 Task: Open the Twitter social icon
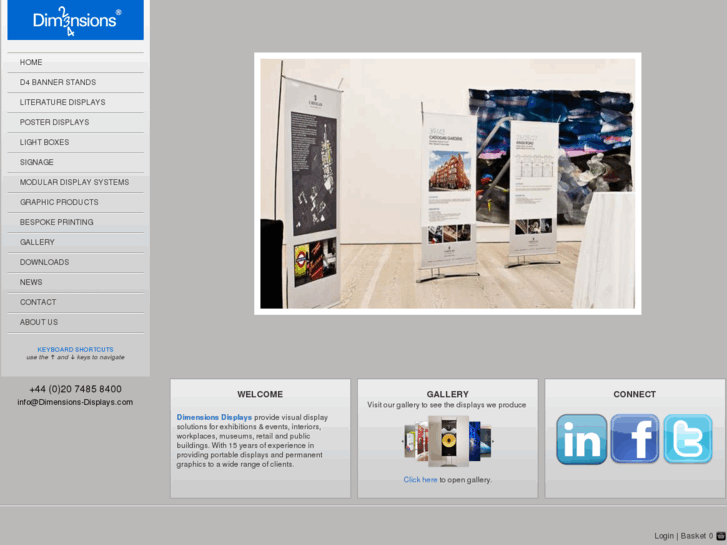[688, 439]
